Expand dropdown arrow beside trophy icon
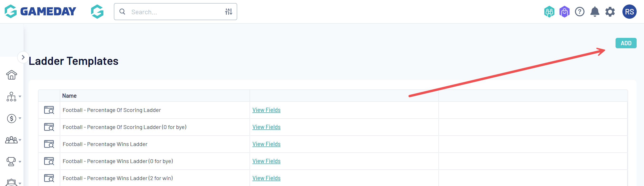 pos(20,162)
